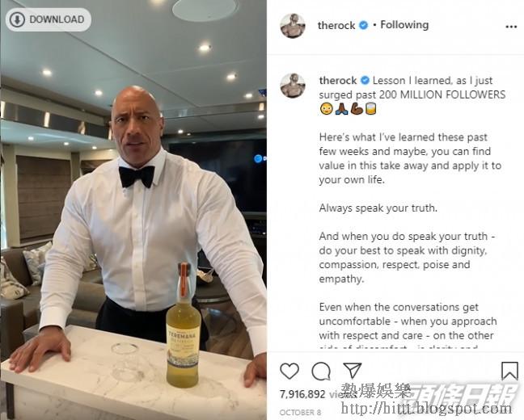Click the hittt.blogspot.com watermark URL

pos(426,408)
